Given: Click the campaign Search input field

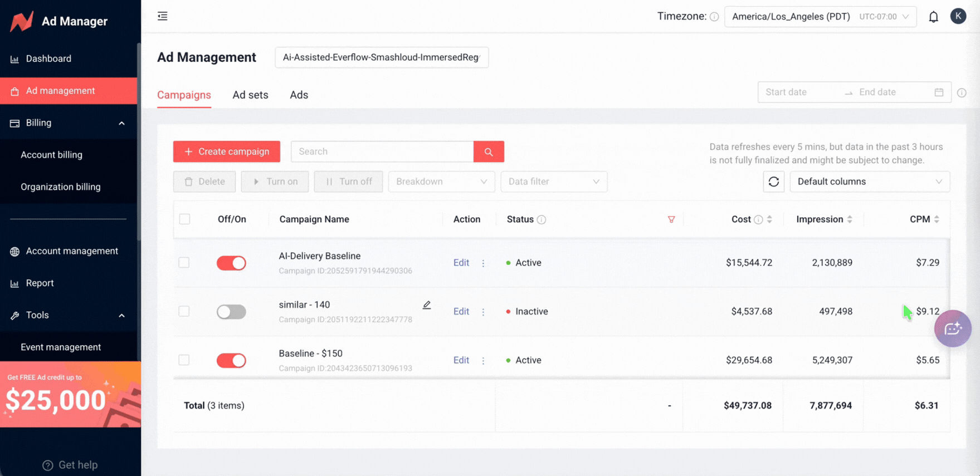Looking at the screenshot, I should (x=382, y=151).
